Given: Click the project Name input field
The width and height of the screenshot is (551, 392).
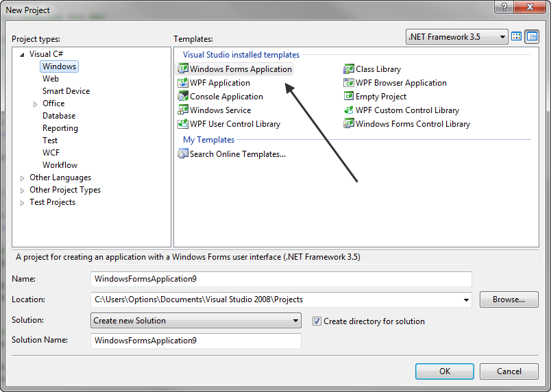Looking at the screenshot, I should coord(281,279).
